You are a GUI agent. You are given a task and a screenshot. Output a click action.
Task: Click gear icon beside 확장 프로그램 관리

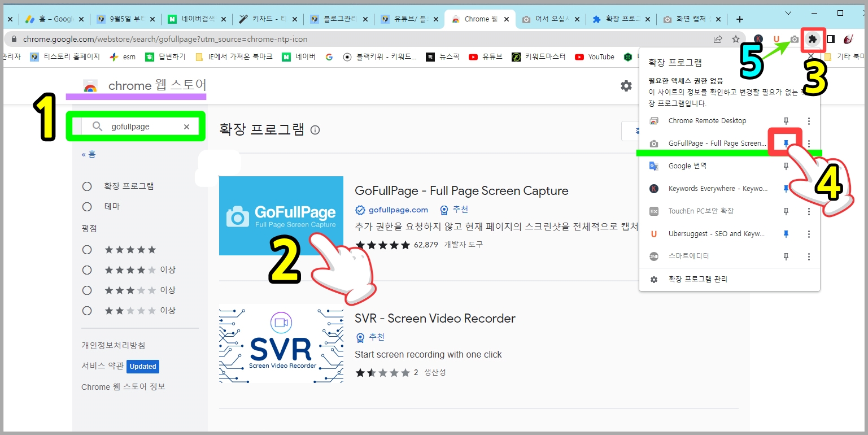click(654, 280)
